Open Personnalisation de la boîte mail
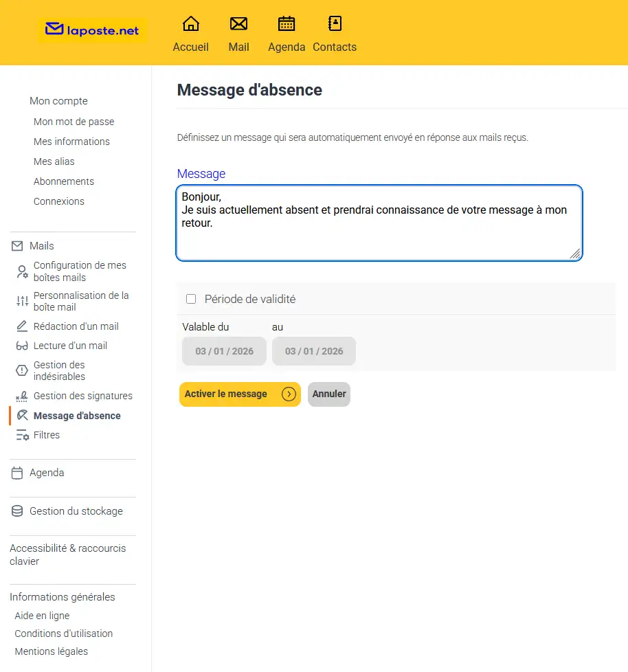This screenshot has height=672, width=628. tap(81, 301)
